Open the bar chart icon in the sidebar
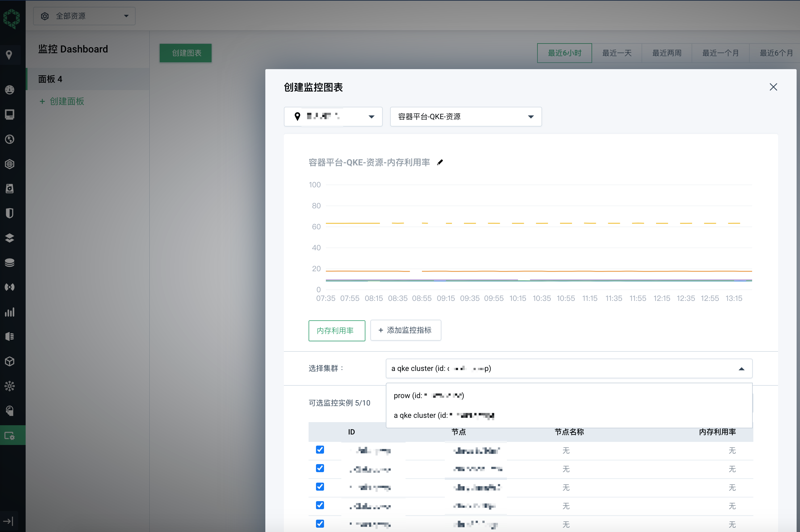 [10, 312]
